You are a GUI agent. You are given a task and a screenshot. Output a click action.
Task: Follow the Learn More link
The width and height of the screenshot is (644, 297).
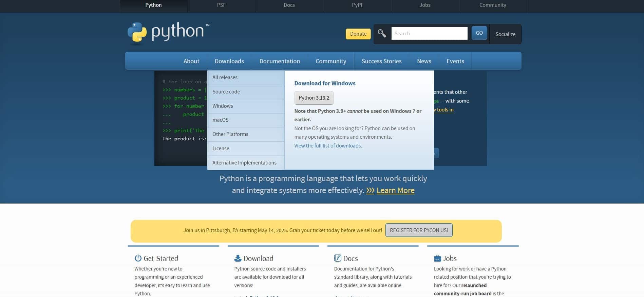[x=395, y=190]
